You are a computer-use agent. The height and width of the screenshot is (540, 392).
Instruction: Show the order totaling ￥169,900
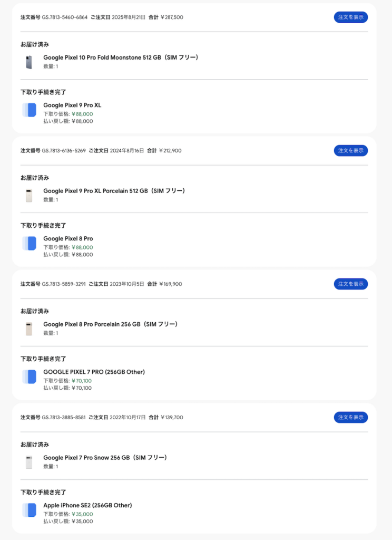point(350,284)
